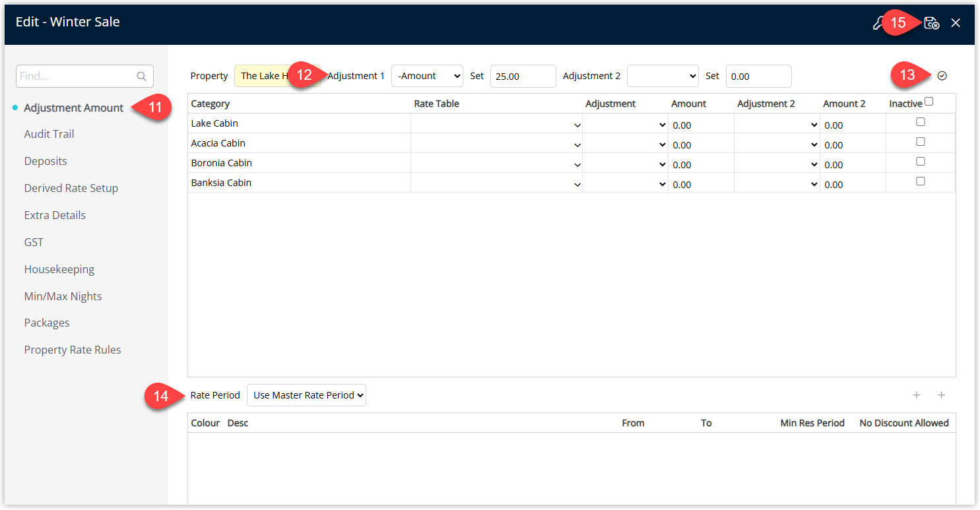980x510 pixels.
Task: Click the first plus icon beside Rate Period
Action: pyautogui.click(x=917, y=395)
